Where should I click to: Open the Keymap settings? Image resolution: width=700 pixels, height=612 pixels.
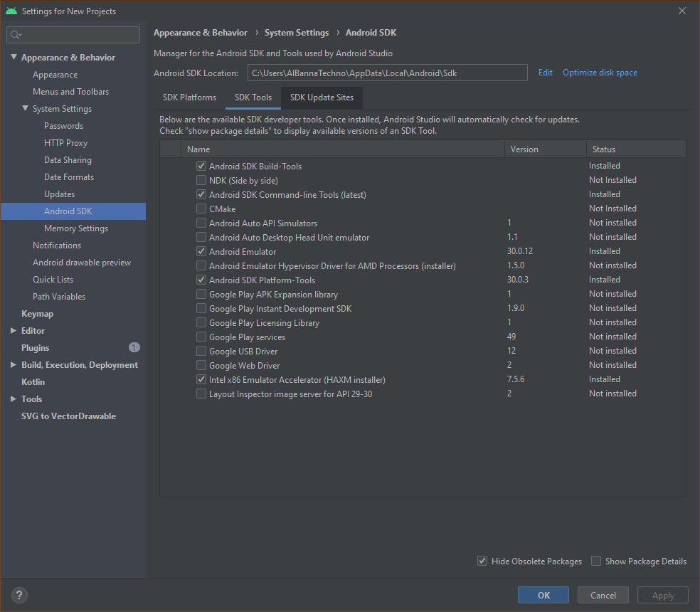(x=37, y=314)
